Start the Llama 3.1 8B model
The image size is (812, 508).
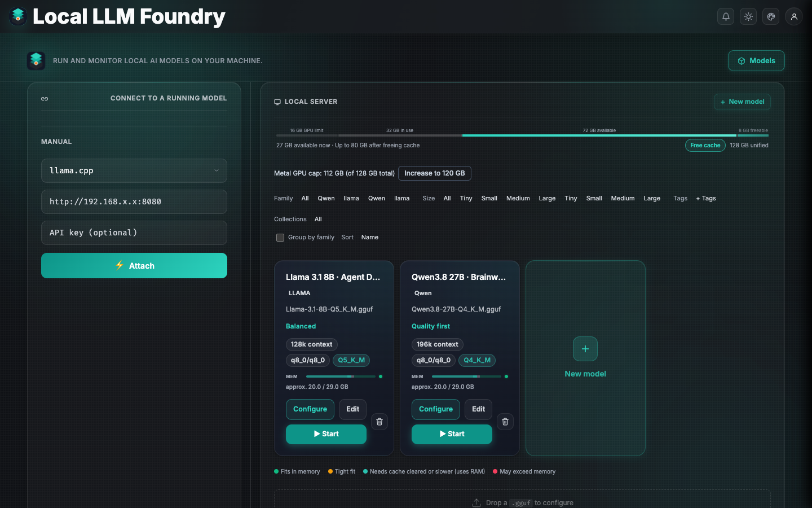click(326, 434)
